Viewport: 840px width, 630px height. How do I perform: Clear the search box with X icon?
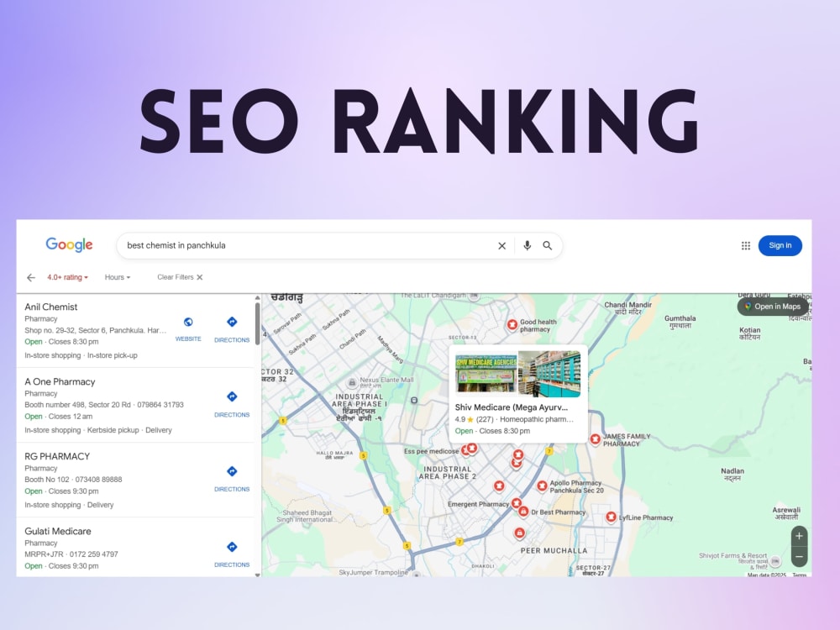click(502, 245)
